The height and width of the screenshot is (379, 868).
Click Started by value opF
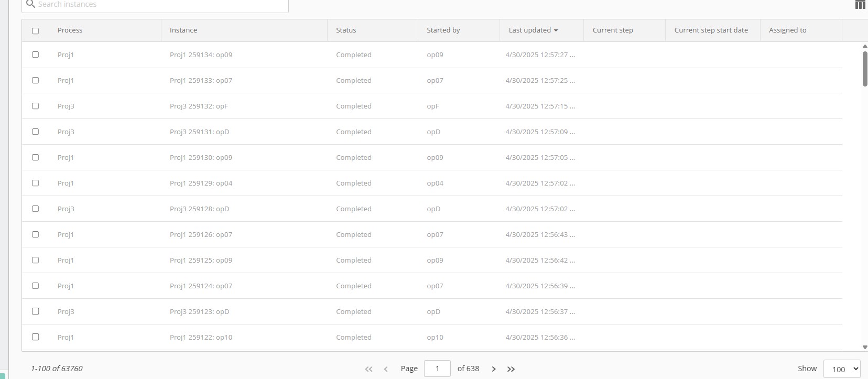[433, 106]
